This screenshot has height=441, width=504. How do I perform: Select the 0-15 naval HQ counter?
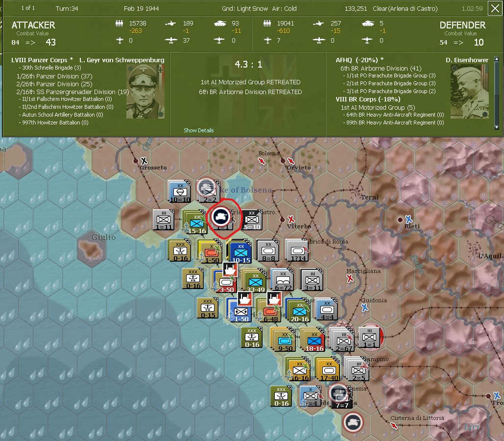(x=207, y=308)
